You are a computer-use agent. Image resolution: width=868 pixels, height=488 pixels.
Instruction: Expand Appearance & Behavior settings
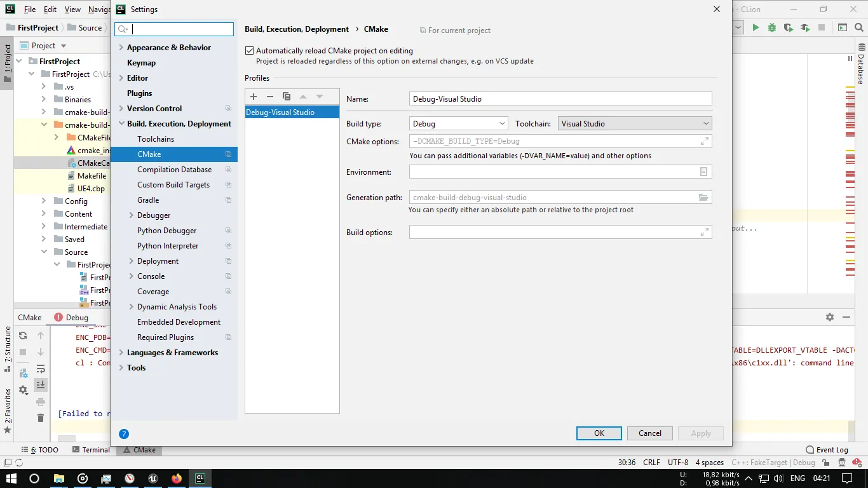121,48
